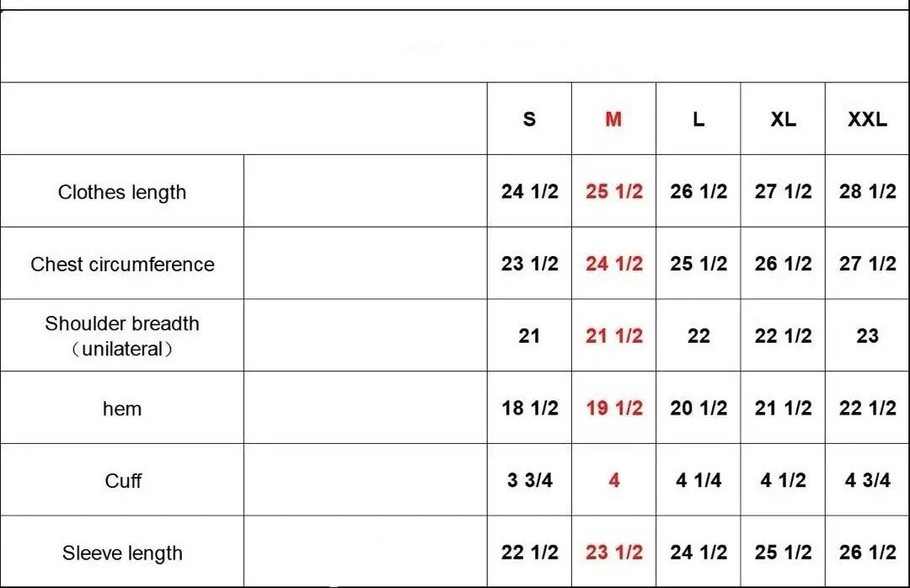Click the S size column header
The height and width of the screenshot is (588, 910).
[529, 120]
